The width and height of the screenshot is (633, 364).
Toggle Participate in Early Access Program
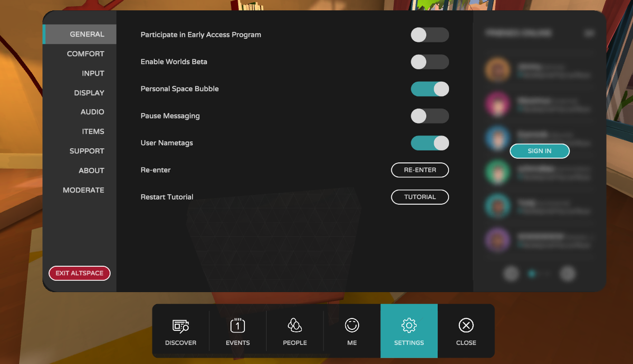point(430,35)
